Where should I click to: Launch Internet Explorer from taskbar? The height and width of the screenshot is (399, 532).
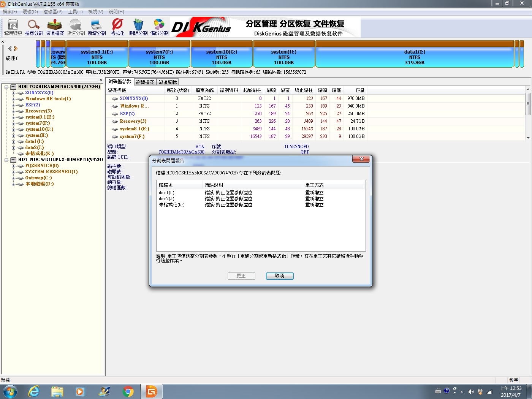[34, 391]
